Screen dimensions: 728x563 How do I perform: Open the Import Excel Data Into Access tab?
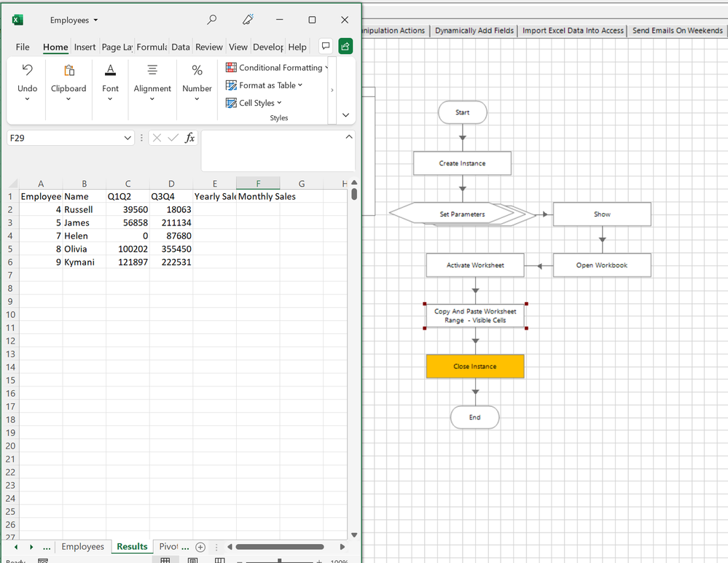(x=573, y=31)
